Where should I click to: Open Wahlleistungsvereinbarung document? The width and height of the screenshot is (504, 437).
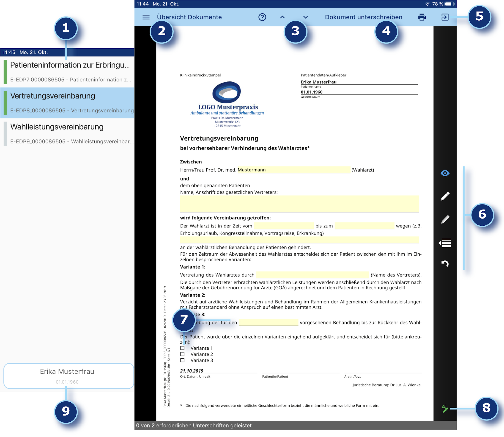coord(67,134)
